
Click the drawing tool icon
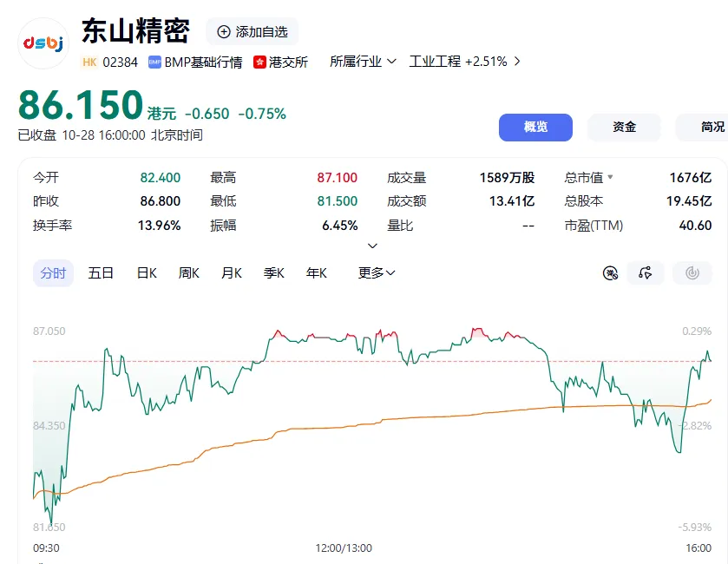(x=646, y=273)
